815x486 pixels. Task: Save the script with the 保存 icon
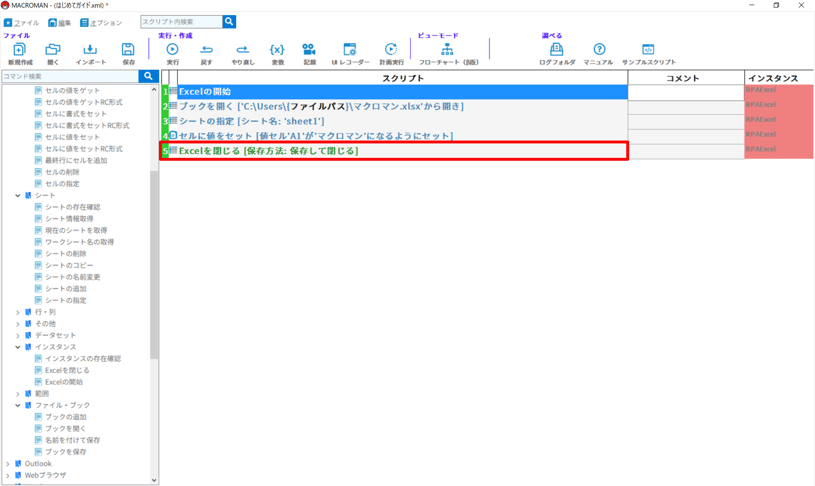pyautogui.click(x=128, y=51)
